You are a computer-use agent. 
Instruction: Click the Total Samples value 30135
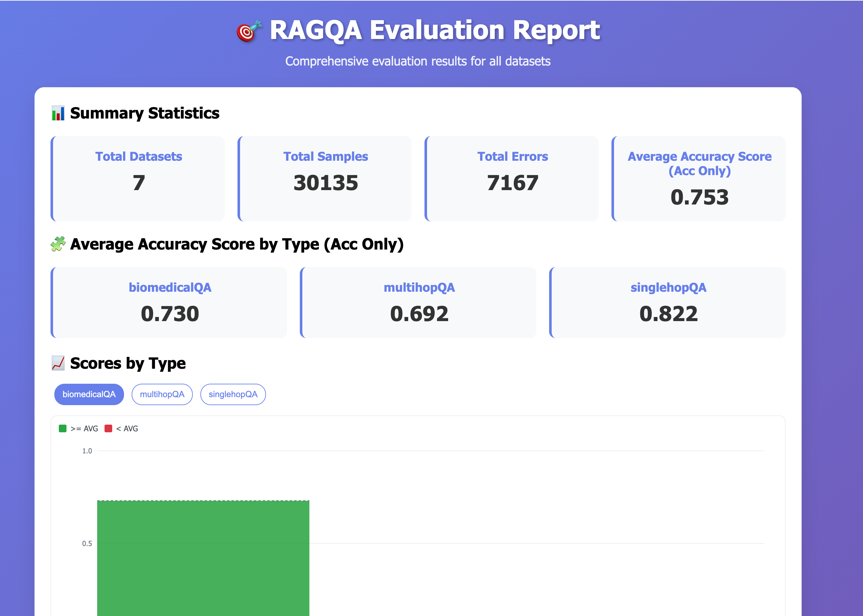(x=326, y=183)
